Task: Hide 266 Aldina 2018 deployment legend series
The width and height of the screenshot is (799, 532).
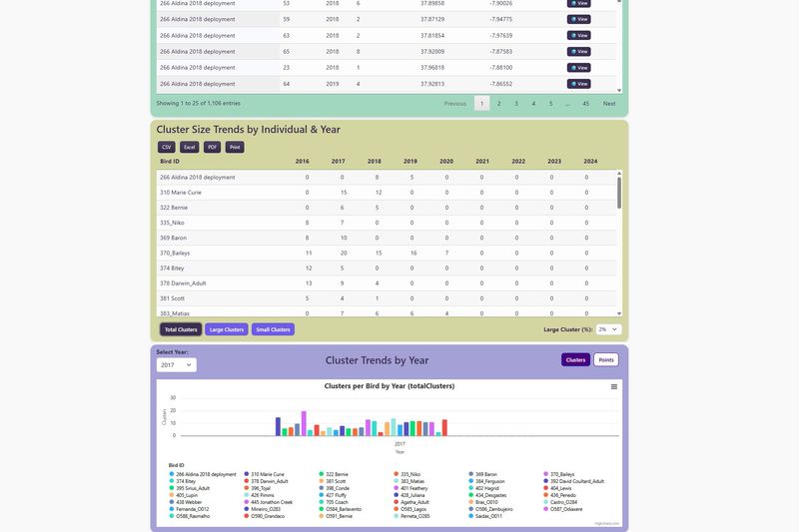Action: pos(206,474)
